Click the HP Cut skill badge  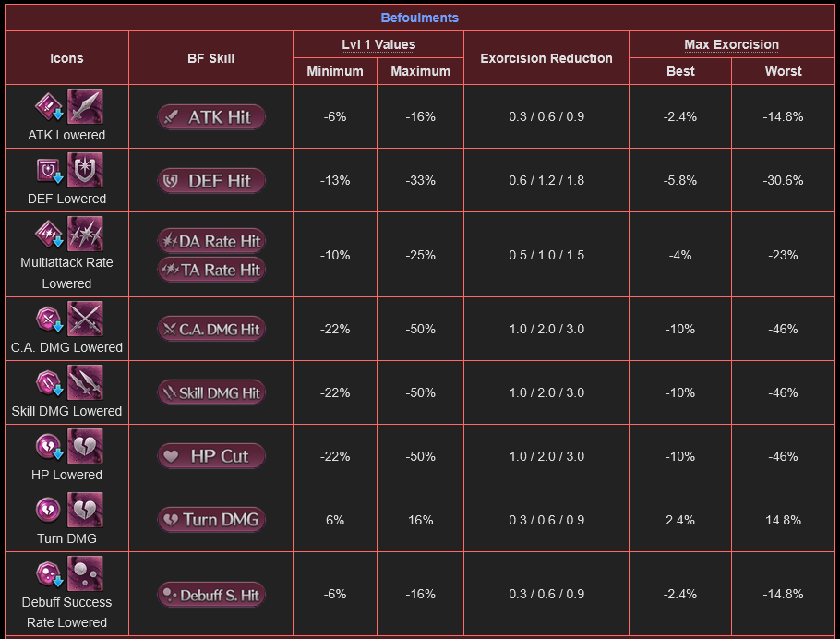pos(211,456)
